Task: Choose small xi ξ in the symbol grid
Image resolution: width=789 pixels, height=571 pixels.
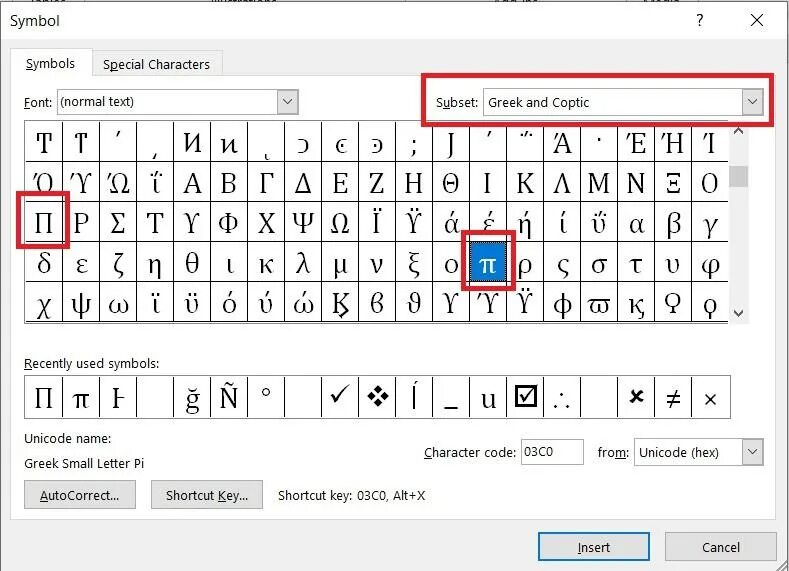Action: (414, 263)
